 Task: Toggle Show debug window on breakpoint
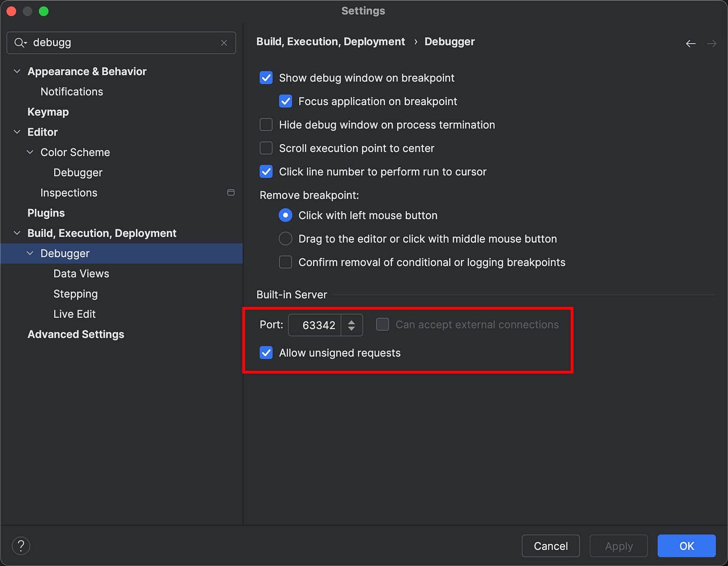266,78
